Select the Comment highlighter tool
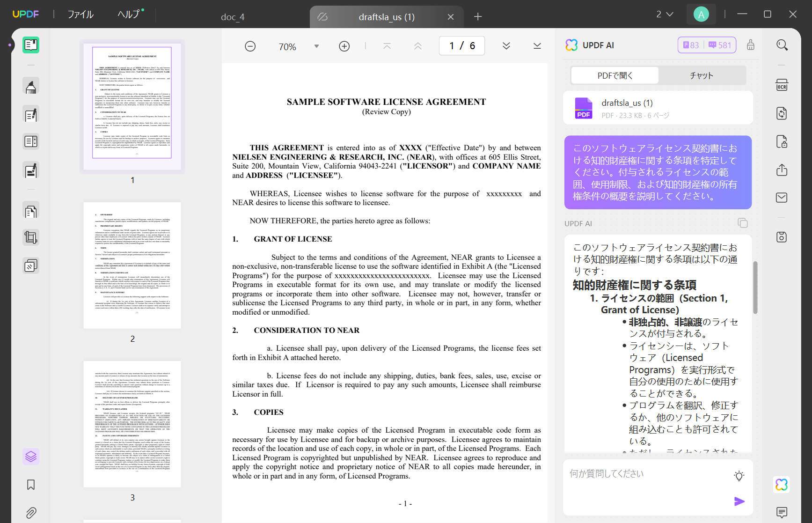Viewport: 812px width, 523px height. click(31, 86)
